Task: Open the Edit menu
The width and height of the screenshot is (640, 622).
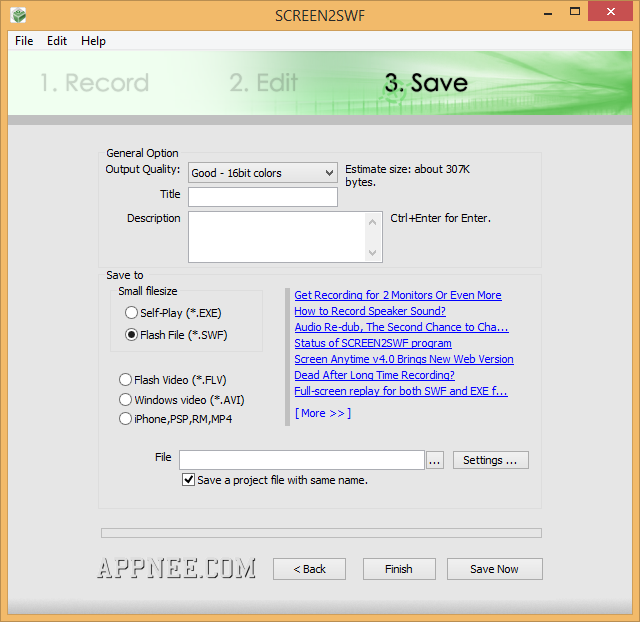Action: tap(57, 41)
